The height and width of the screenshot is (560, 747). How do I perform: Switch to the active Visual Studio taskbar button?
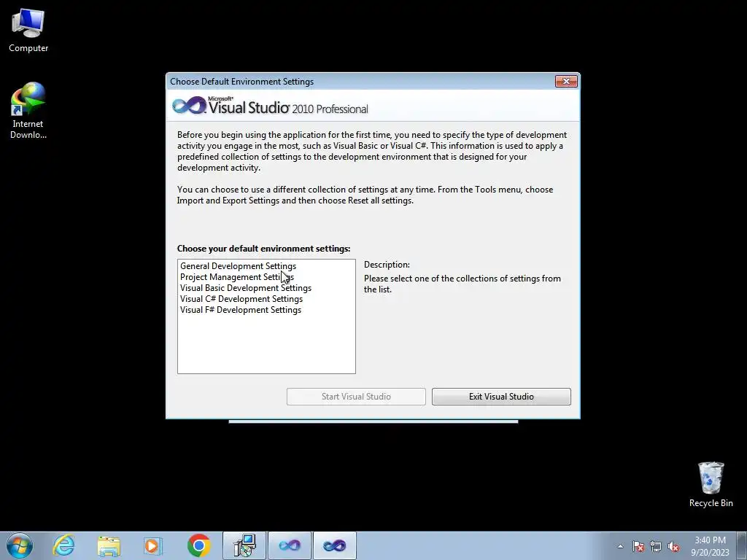[x=334, y=545]
